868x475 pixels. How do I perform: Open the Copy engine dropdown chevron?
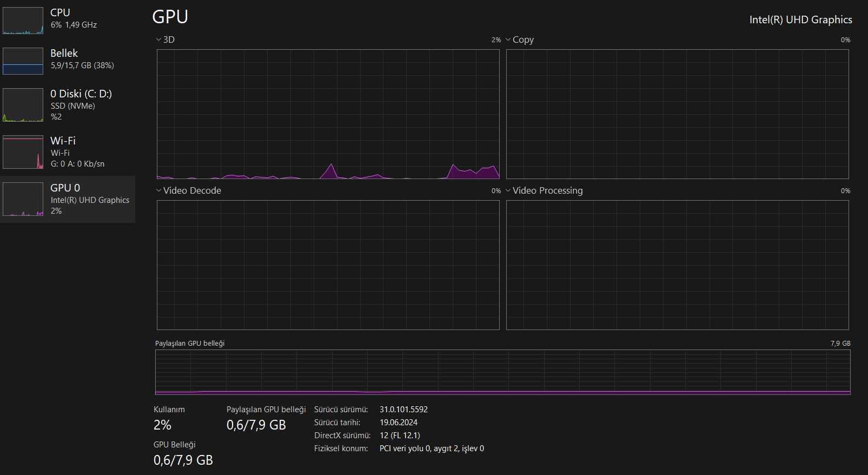(x=508, y=39)
